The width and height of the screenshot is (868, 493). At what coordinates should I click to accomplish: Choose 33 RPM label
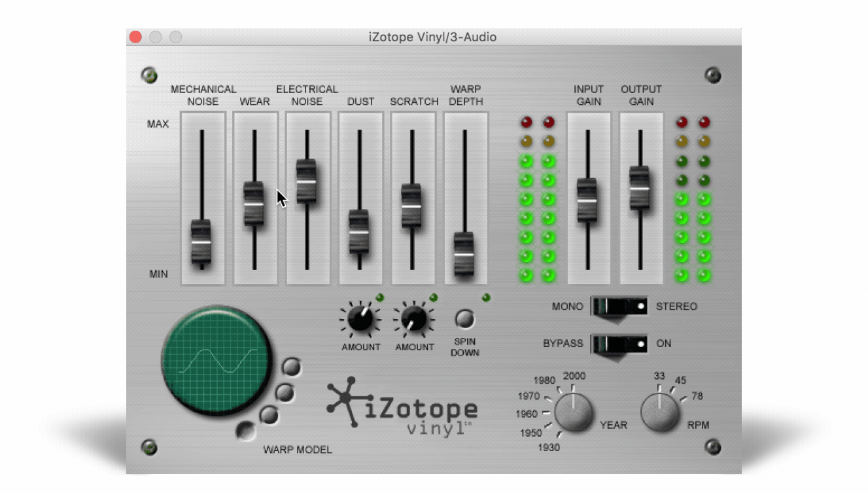(x=659, y=376)
